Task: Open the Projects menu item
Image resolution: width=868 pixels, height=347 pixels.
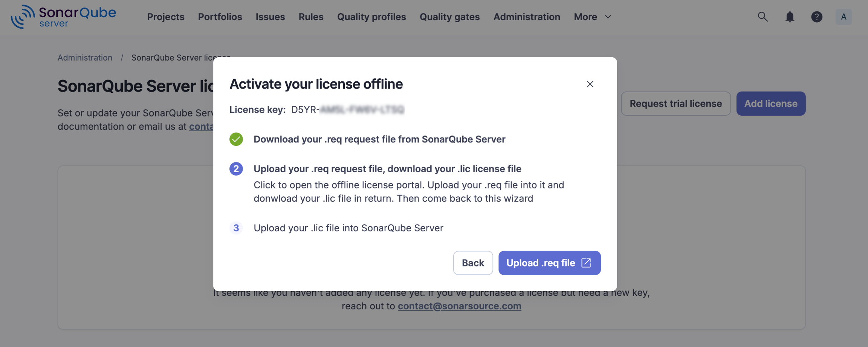Action: click(x=166, y=17)
